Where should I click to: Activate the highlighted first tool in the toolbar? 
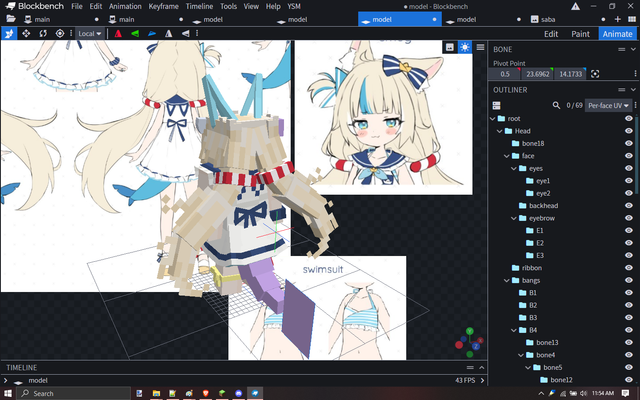click(9, 33)
